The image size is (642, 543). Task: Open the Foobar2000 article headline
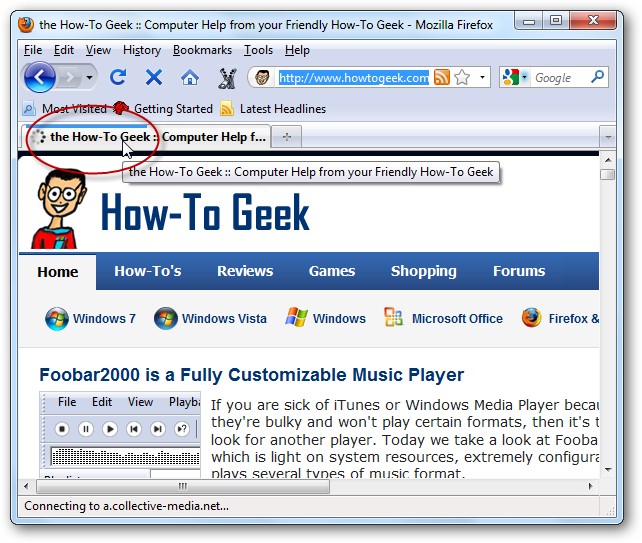pos(252,375)
